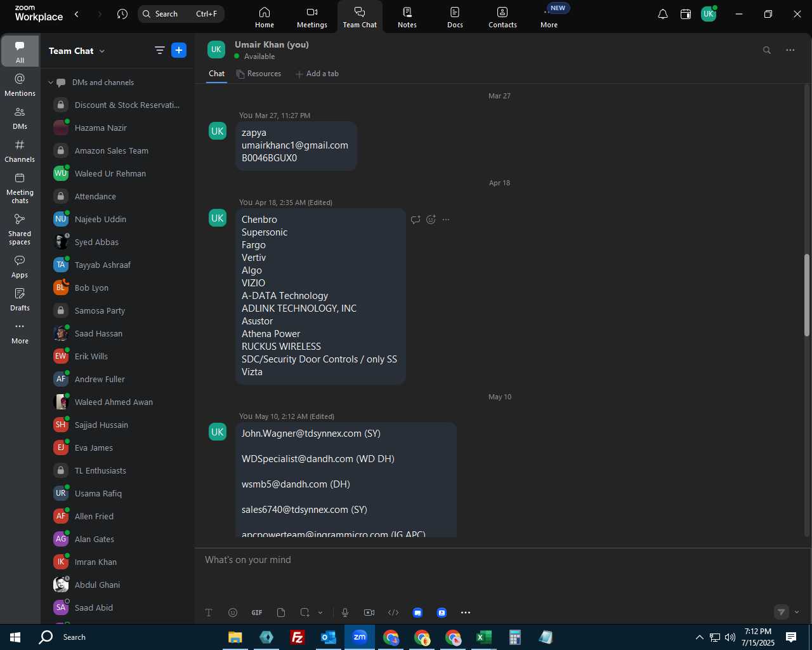Reply to the Chenbro message
The width and height of the screenshot is (812, 650).
tap(416, 220)
